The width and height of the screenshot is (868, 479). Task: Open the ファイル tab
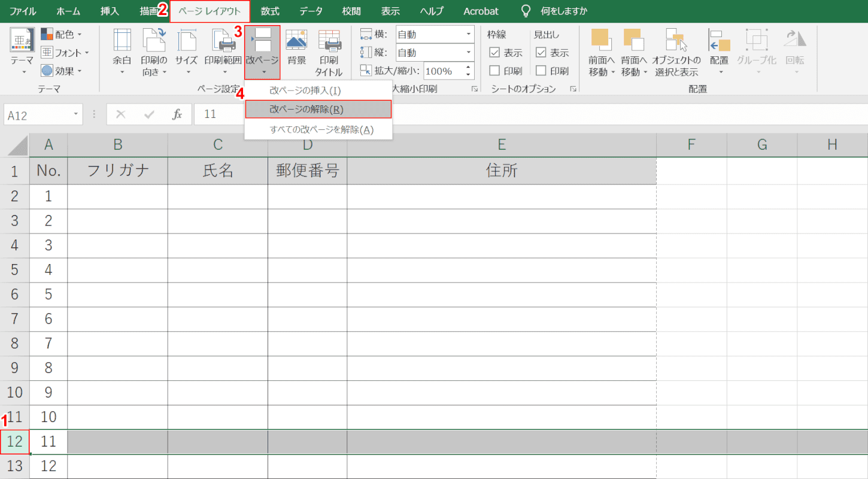click(23, 11)
